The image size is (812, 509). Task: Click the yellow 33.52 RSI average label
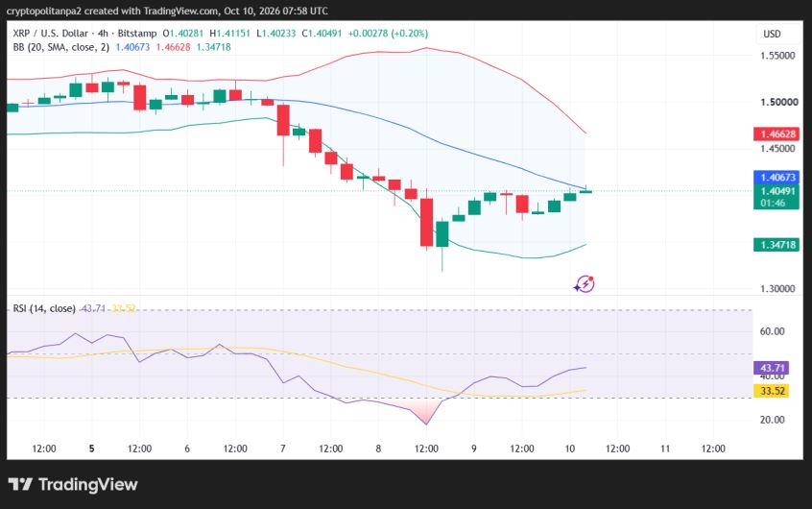771,391
